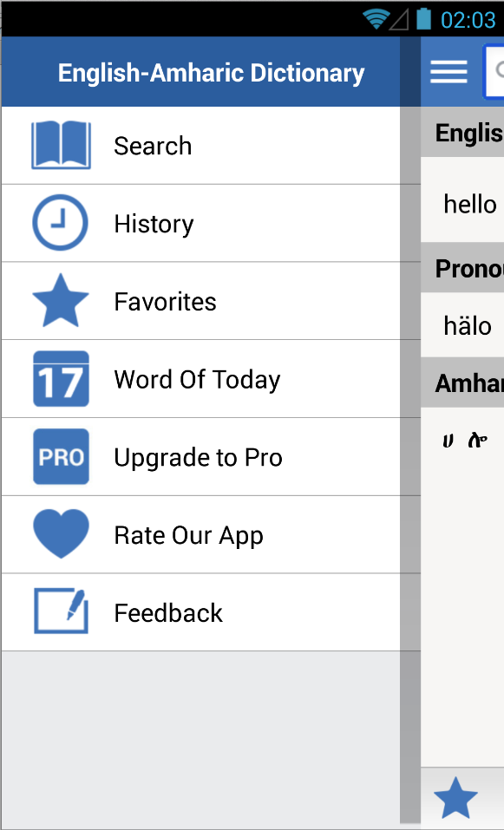Toggle the hamburger menu button
Screen dimensions: 504x830
tap(449, 71)
